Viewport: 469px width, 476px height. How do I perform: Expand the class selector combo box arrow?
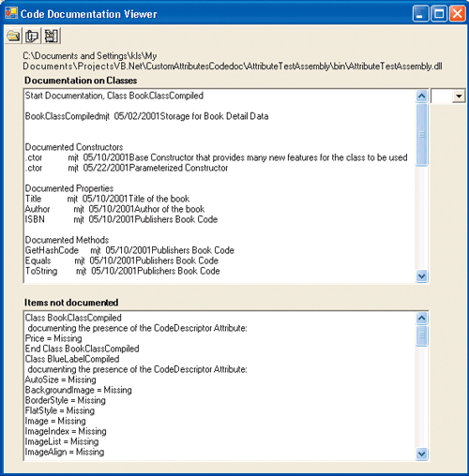(x=459, y=96)
